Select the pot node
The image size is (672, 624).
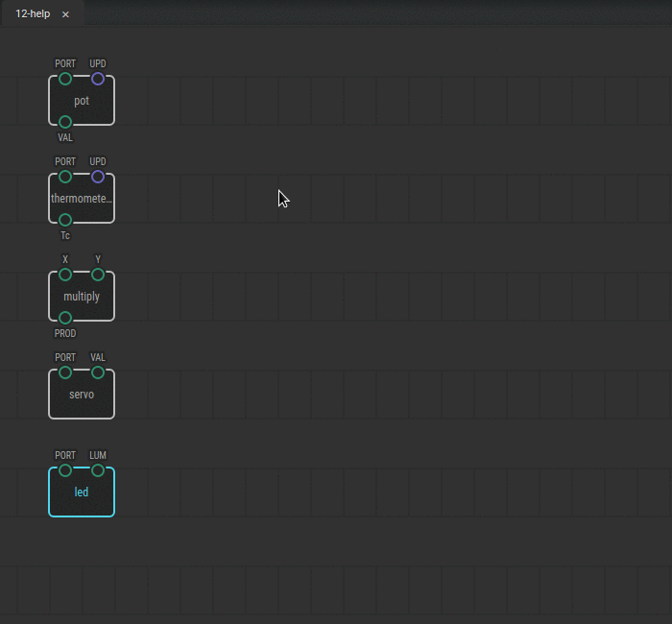82,101
